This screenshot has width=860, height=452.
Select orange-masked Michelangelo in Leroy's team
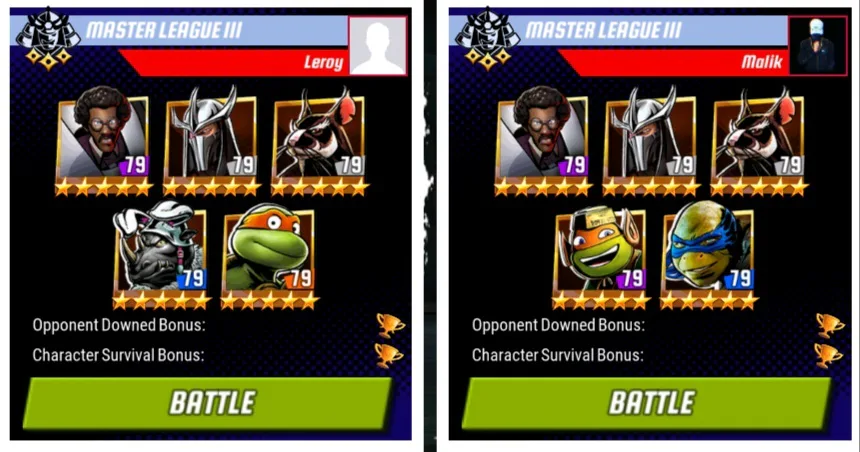pyautogui.click(x=269, y=255)
